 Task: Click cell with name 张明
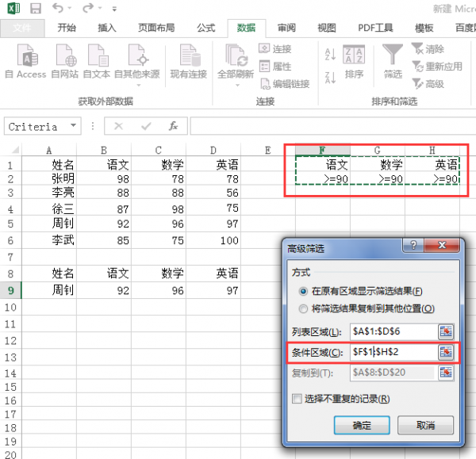pyautogui.click(x=49, y=178)
